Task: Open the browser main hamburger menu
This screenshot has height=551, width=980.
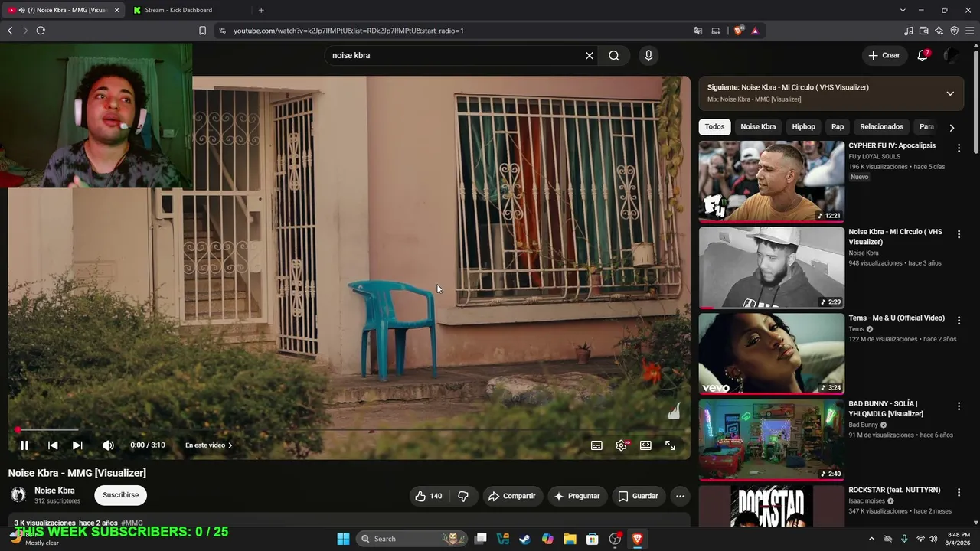Action: pyautogui.click(x=970, y=31)
